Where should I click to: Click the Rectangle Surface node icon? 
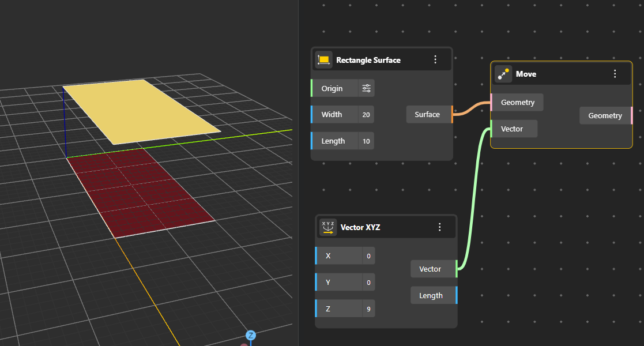coord(324,60)
